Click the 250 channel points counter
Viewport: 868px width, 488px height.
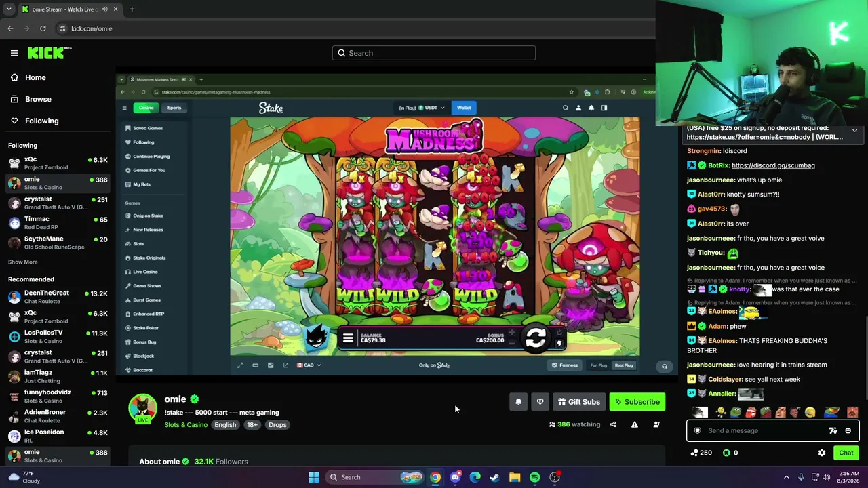coord(701,453)
